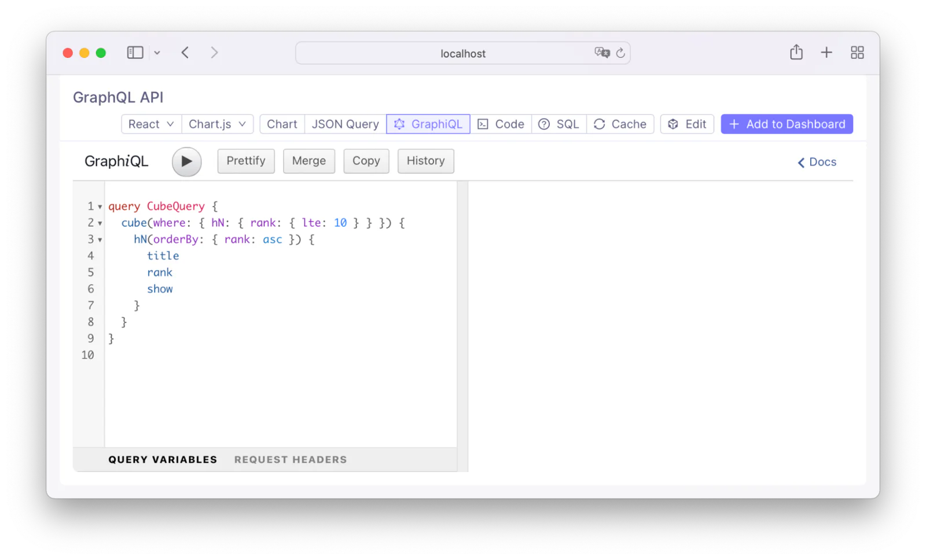
Task: Go back with the browser back arrow
Action: 185,53
